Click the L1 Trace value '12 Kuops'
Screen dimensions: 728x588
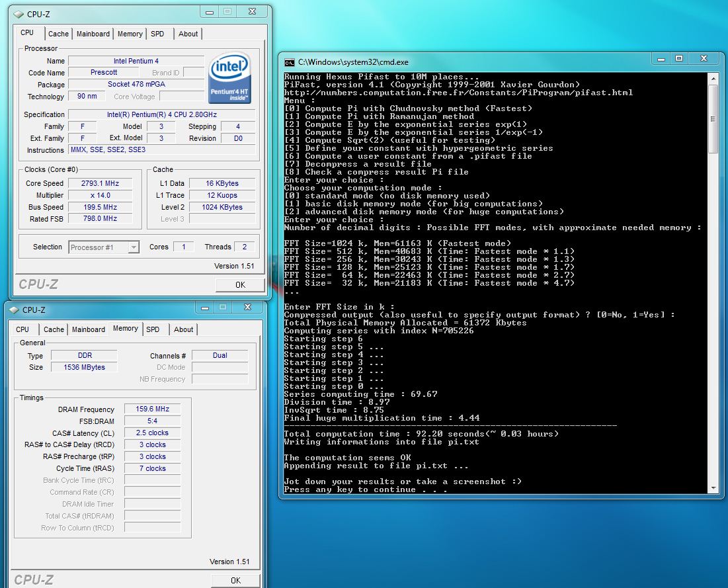click(x=222, y=195)
